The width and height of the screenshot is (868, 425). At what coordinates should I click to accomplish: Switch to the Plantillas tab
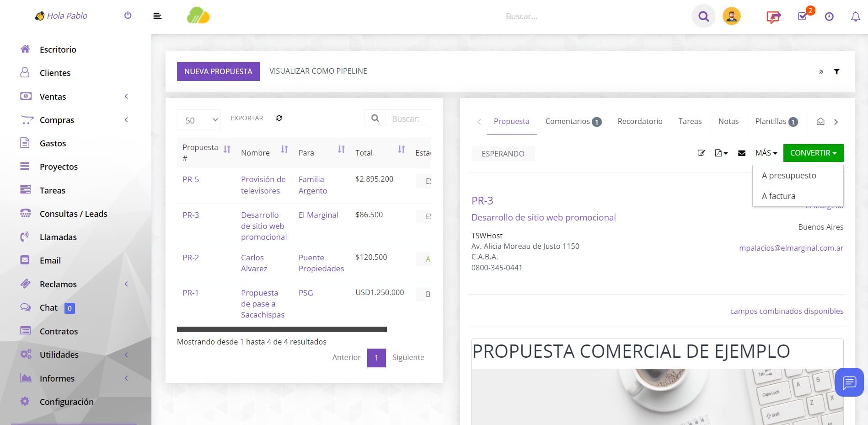click(x=776, y=121)
